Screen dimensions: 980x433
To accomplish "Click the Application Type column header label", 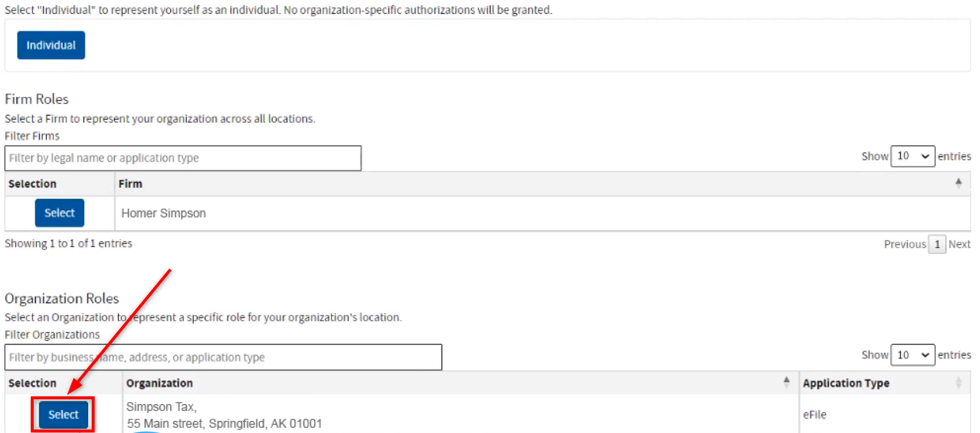I will click(846, 383).
